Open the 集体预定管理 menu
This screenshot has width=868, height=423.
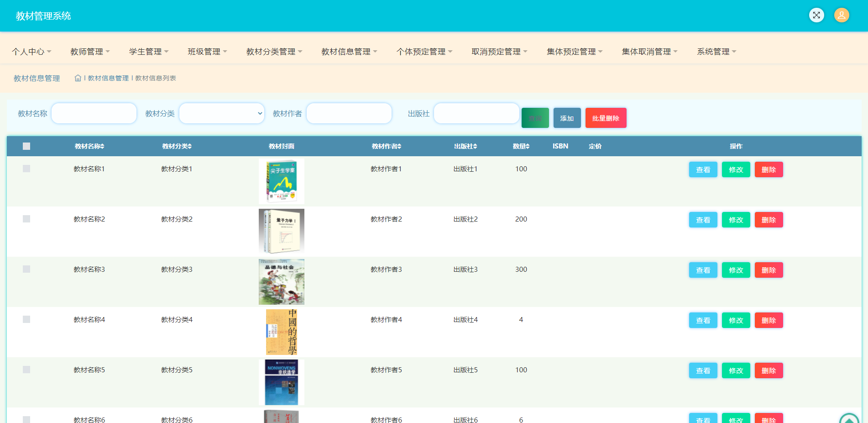pyautogui.click(x=574, y=52)
